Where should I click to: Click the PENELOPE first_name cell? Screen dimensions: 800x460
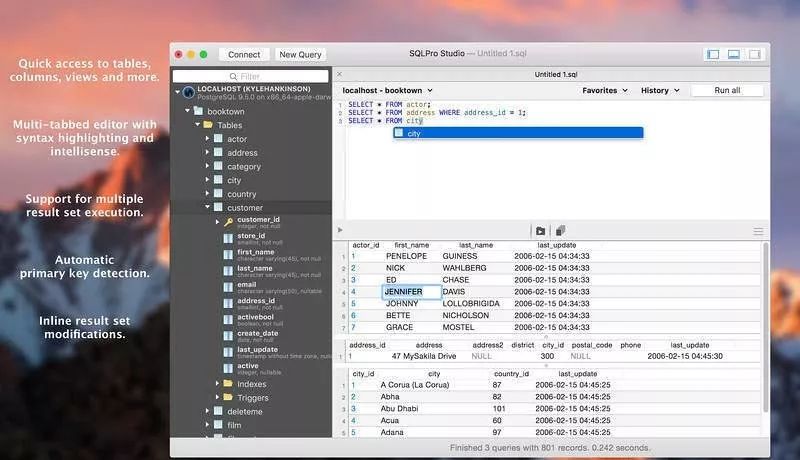click(x=406, y=256)
